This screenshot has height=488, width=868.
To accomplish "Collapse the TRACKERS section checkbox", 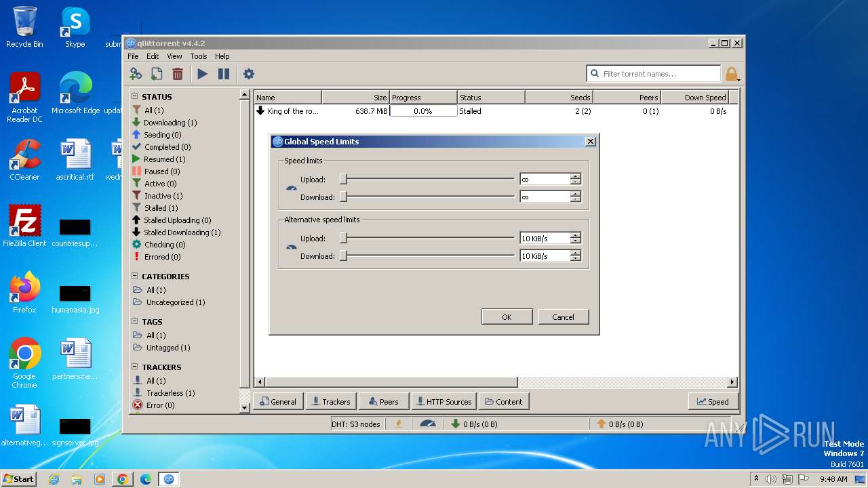I will (x=135, y=367).
